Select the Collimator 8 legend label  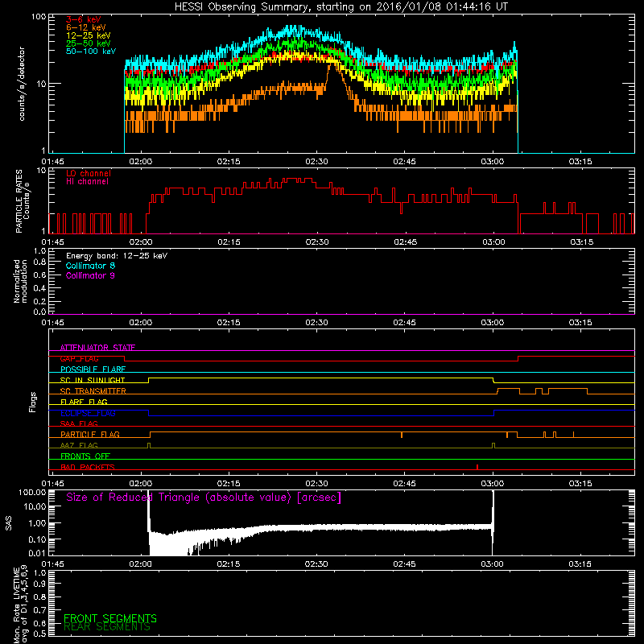click(90, 266)
